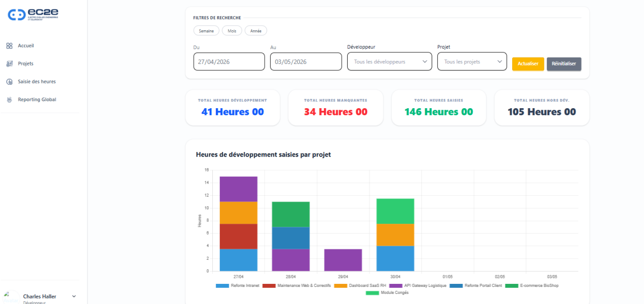This screenshot has width=644, height=304.
Task: Select the Semaine period filter
Action: coord(206,31)
